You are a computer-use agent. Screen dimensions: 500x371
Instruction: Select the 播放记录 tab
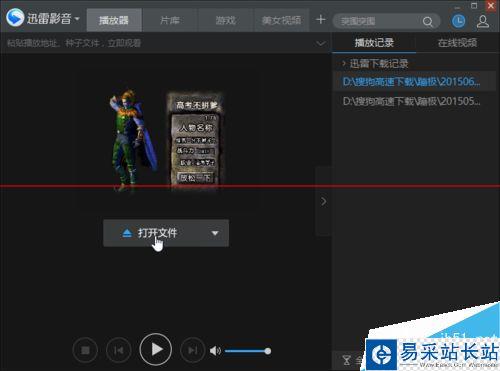374,43
